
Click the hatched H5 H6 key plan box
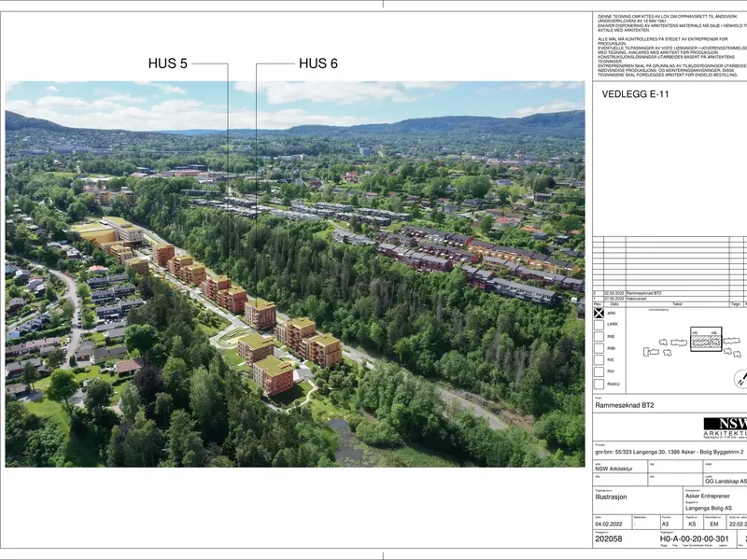click(x=706, y=340)
